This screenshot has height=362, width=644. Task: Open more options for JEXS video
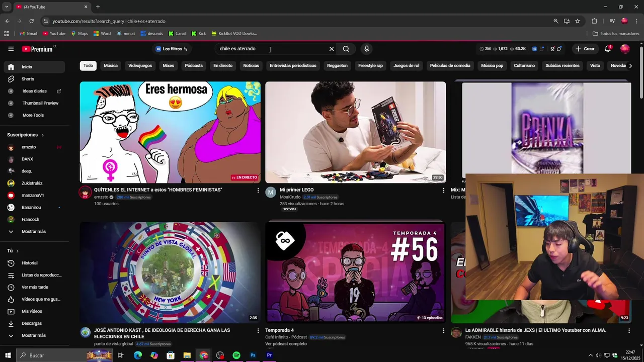629,331
